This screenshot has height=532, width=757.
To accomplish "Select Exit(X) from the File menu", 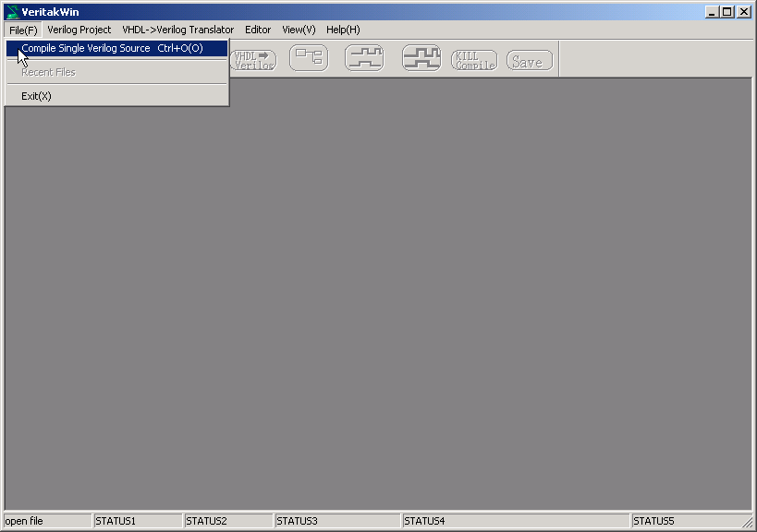I will (116, 96).
